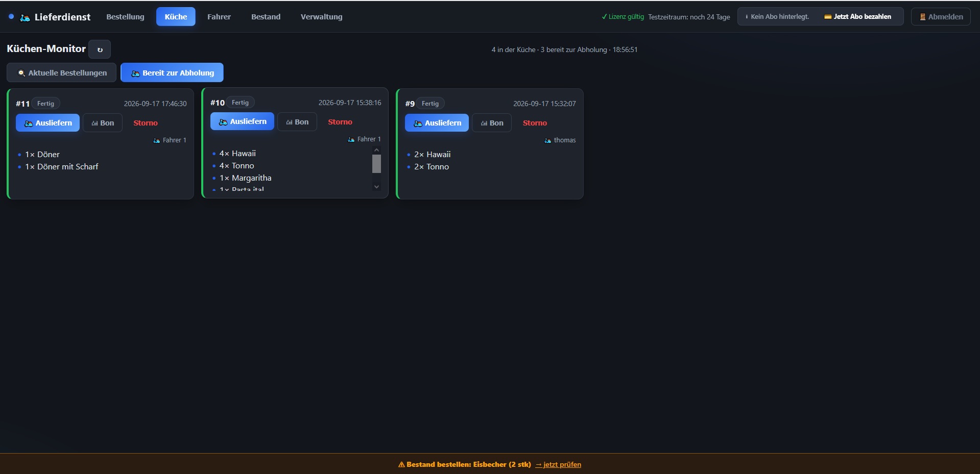This screenshot has height=474, width=980.
Task: Click the scrollbar thumb in order #10's list
Action: click(376, 164)
